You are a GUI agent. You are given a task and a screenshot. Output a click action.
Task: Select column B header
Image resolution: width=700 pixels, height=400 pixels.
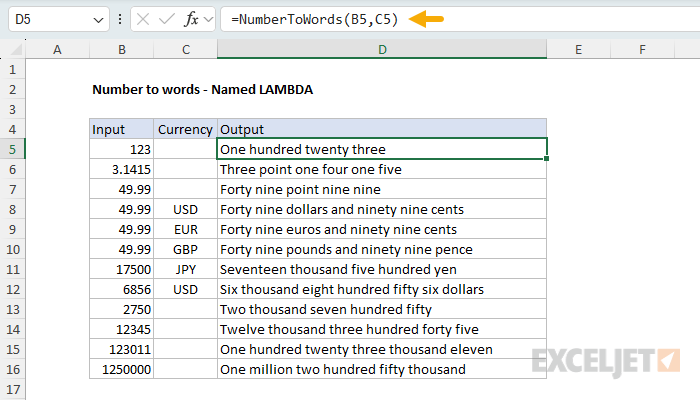121,49
